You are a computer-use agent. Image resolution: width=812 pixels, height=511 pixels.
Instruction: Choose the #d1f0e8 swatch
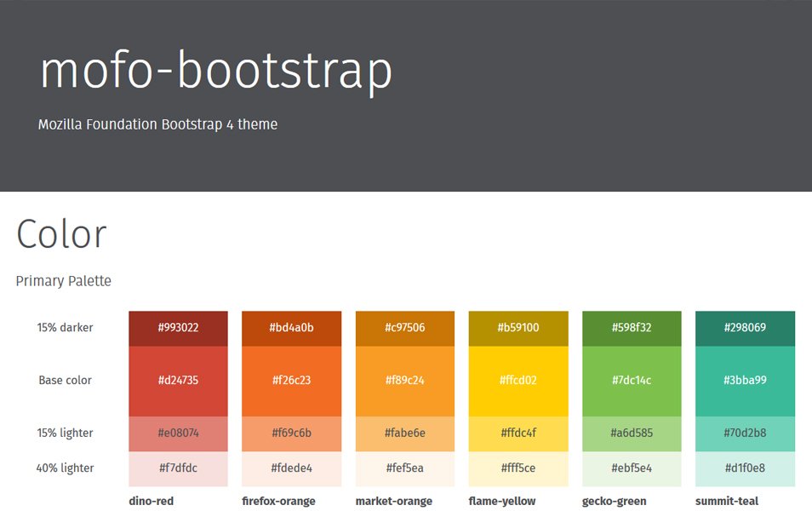[746, 469]
